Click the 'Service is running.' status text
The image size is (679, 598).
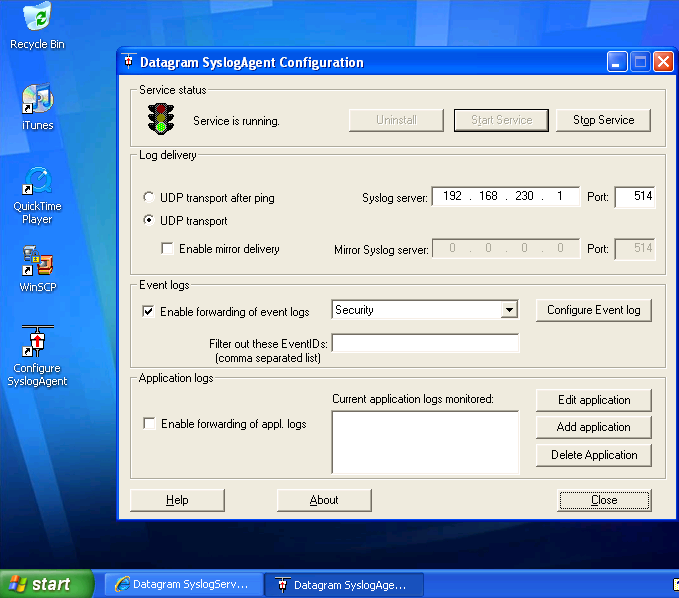point(236,121)
